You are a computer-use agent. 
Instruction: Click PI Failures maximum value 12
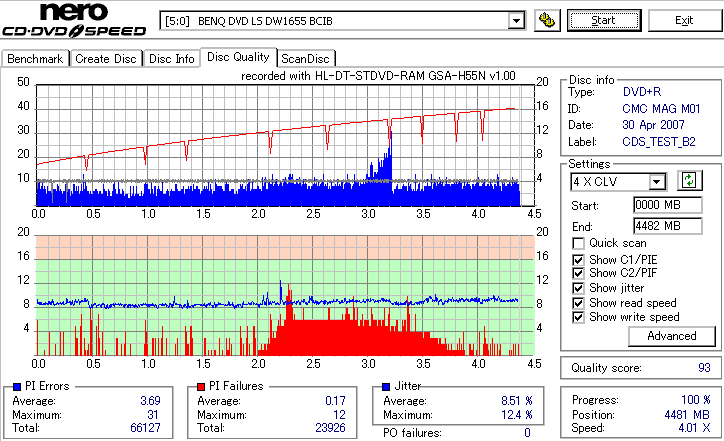click(339, 415)
